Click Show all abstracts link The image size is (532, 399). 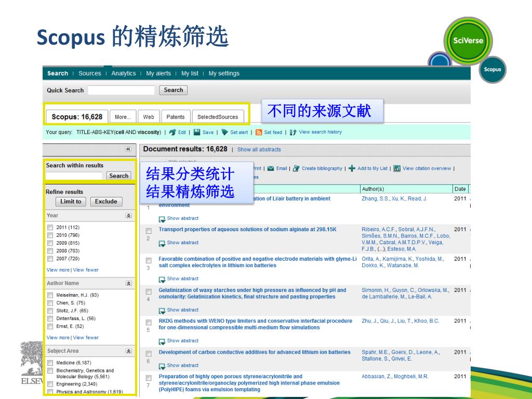click(259, 150)
